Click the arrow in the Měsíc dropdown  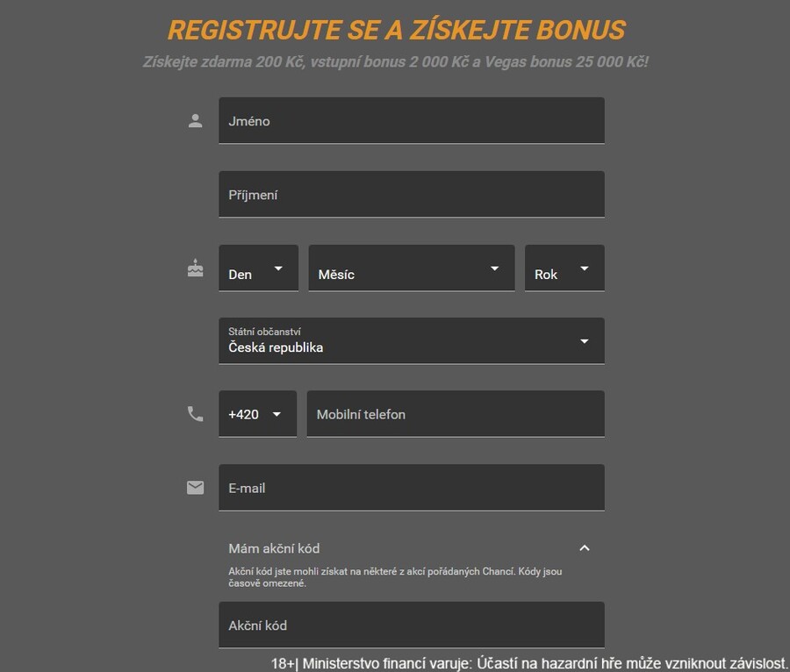click(495, 268)
